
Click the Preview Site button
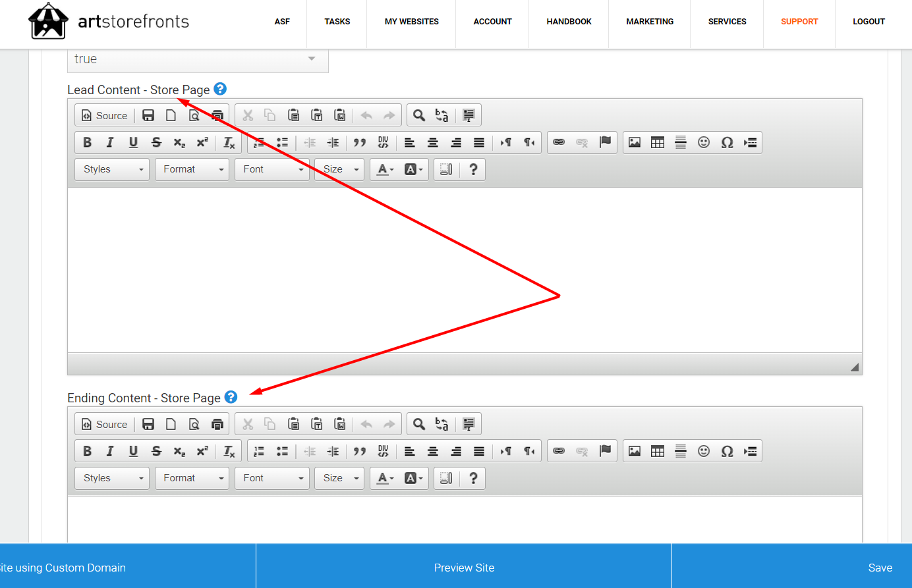click(x=464, y=567)
